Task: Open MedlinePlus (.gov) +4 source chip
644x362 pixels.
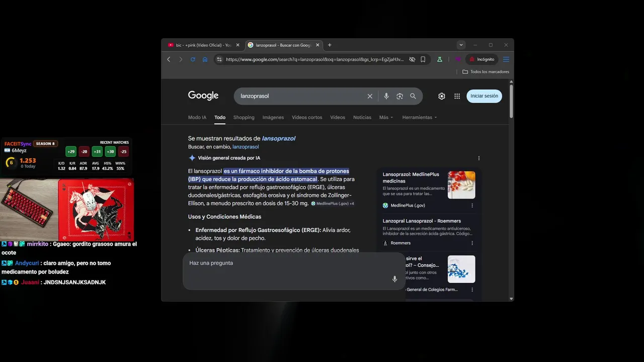Action: 333,204
